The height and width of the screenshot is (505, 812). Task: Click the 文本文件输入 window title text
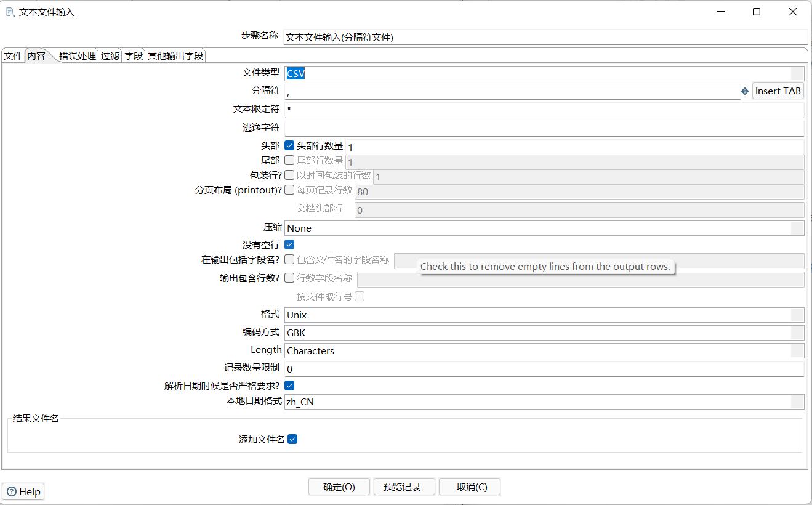47,12
